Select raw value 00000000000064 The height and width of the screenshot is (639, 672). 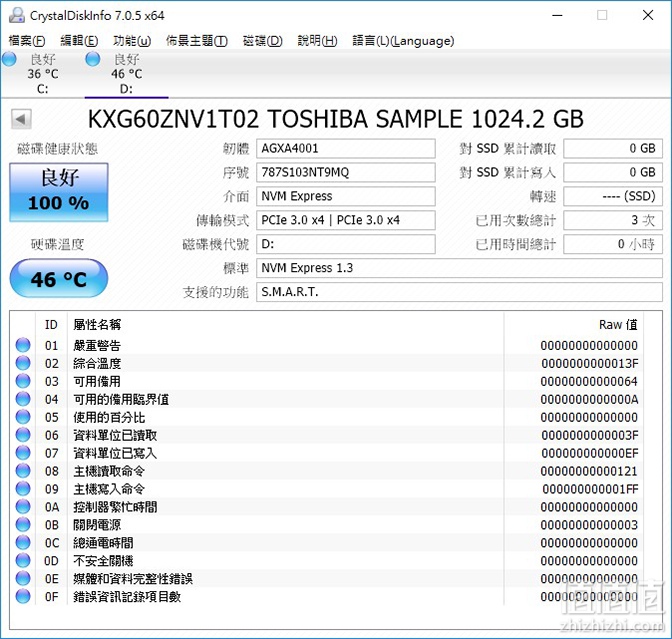coord(589,381)
